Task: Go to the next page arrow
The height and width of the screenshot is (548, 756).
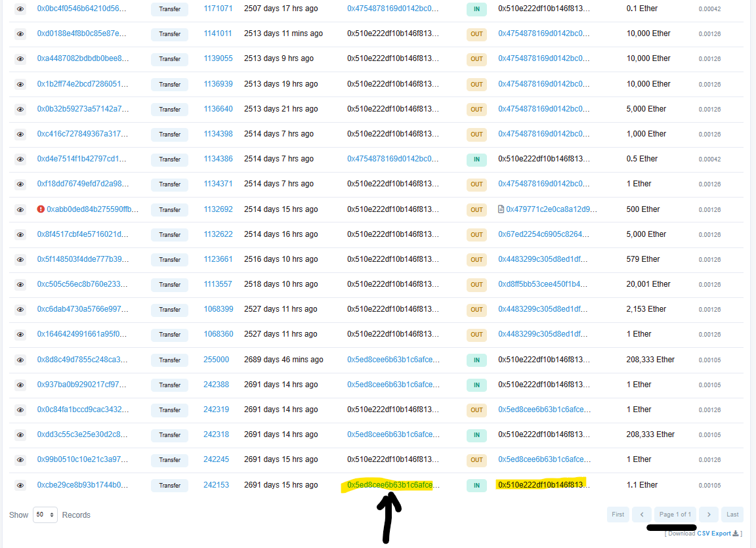Action: pyautogui.click(x=708, y=515)
